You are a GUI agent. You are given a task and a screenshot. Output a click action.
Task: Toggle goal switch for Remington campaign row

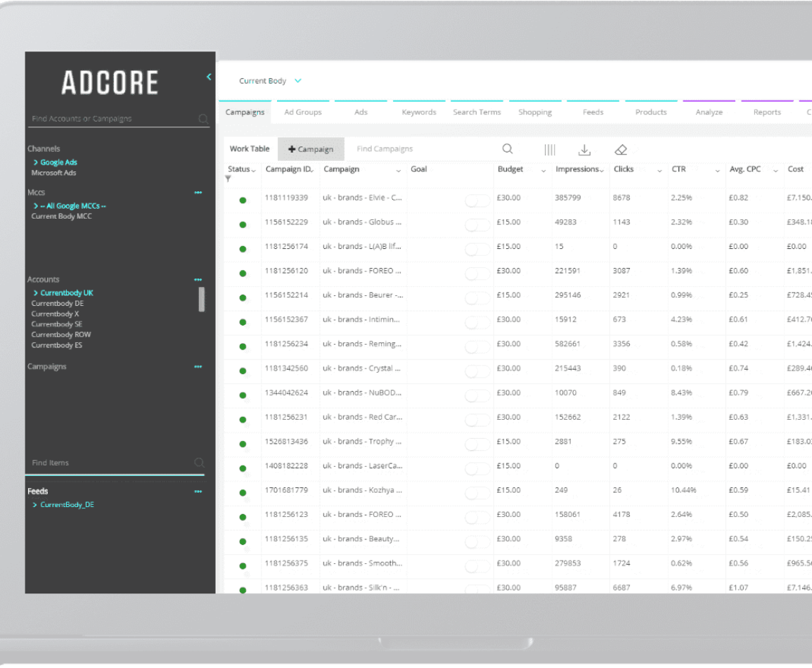click(x=477, y=347)
